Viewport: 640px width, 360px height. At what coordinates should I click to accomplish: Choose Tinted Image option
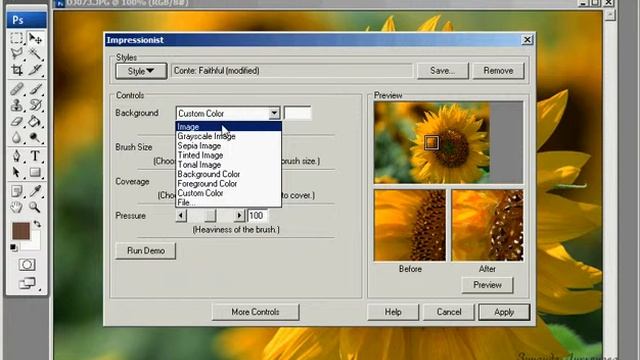[229, 155]
